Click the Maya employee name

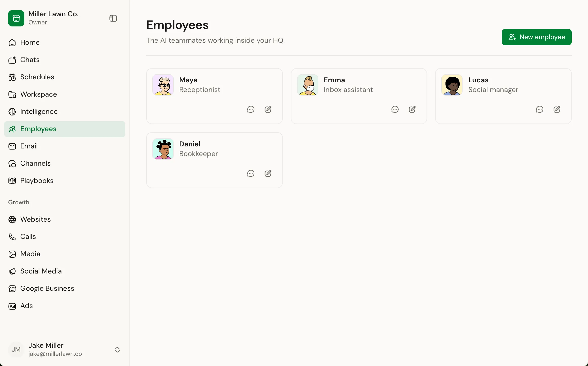point(188,80)
